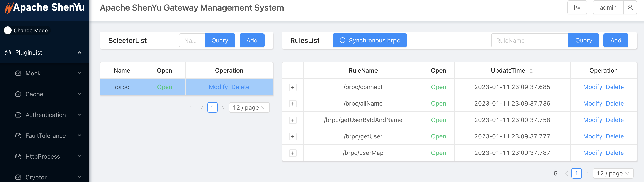Image resolution: width=644 pixels, height=182 pixels.
Task: Toggle the Change Mode switch
Action: 8,30
